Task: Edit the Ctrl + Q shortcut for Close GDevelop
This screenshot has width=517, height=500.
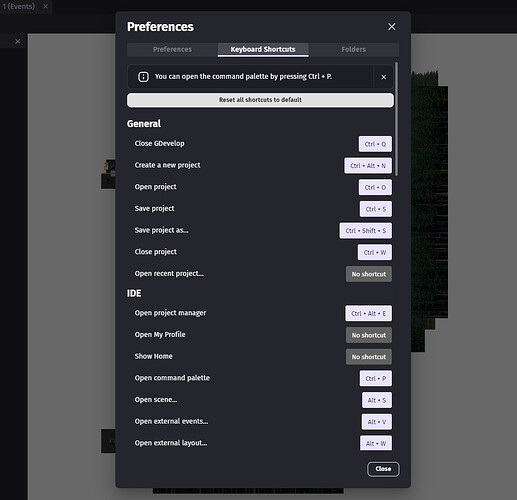Action: coord(375,144)
